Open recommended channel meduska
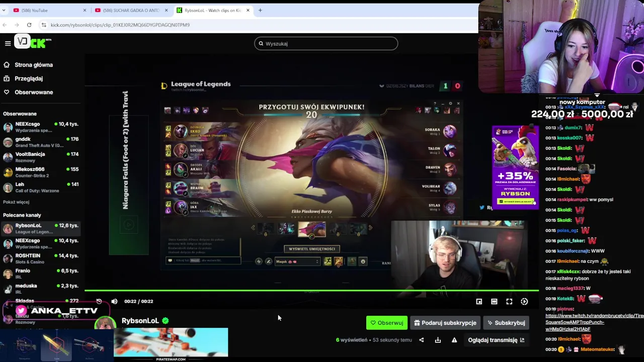The height and width of the screenshot is (362, 644). pyautogui.click(x=41, y=289)
